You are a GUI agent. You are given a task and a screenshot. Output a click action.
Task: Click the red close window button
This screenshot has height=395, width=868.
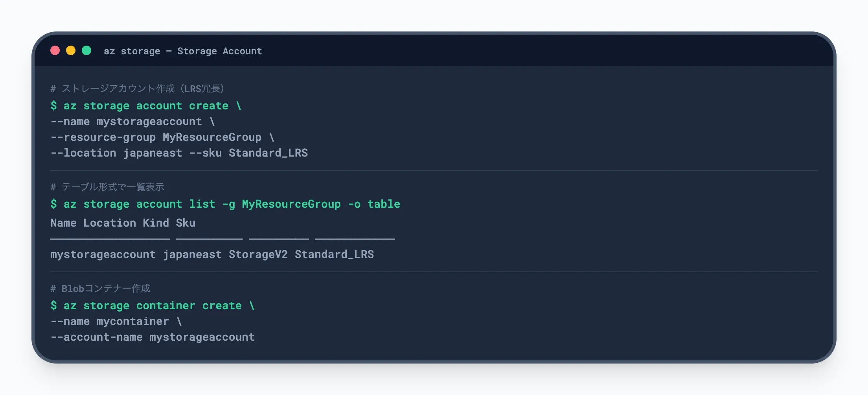click(x=55, y=51)
